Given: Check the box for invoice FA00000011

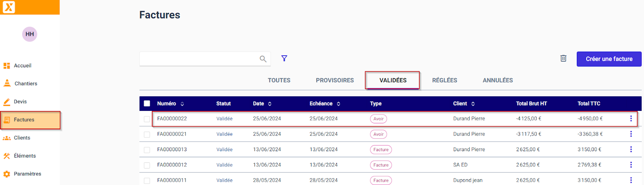Looking at the screenshot, I should [x=147, y=180].
